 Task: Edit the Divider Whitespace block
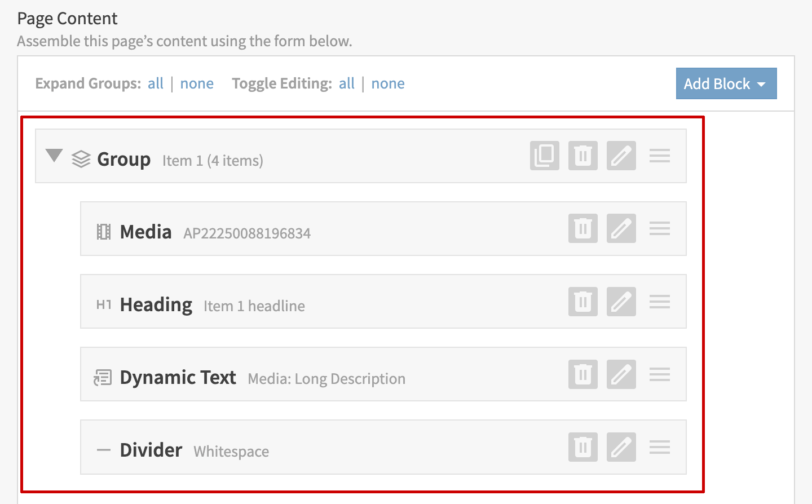(621, 447)
